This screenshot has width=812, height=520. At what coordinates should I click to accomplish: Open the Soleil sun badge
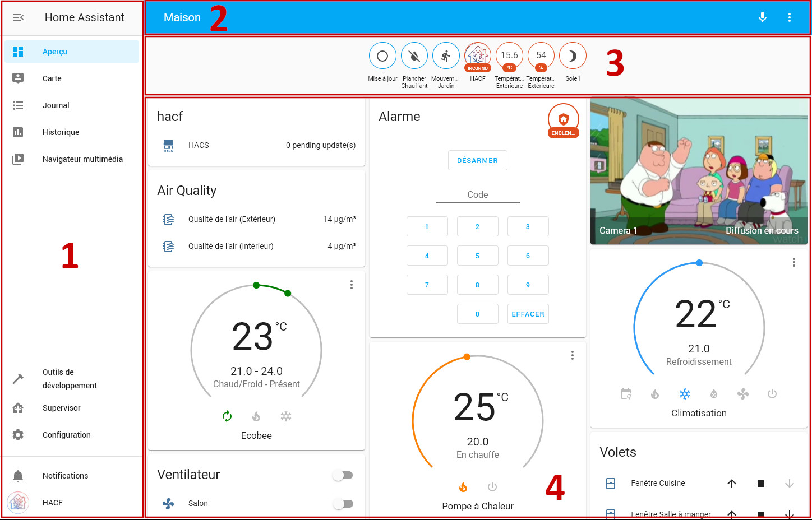coord(573,56)
